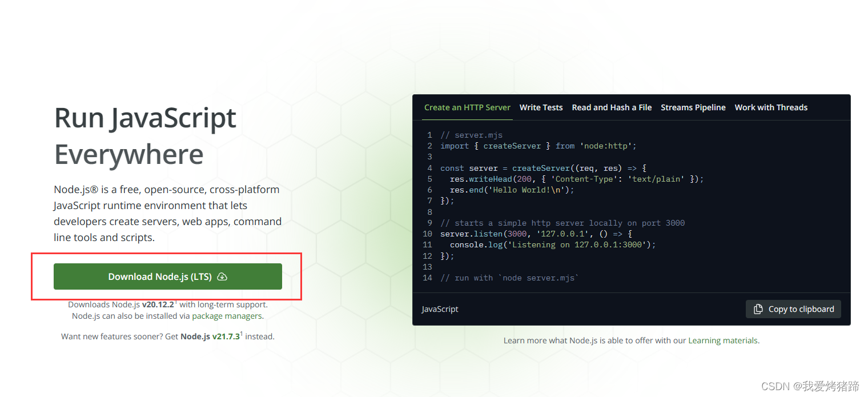Click the cloud download icon in green button

pyautogui.click(x=222, y=277)
